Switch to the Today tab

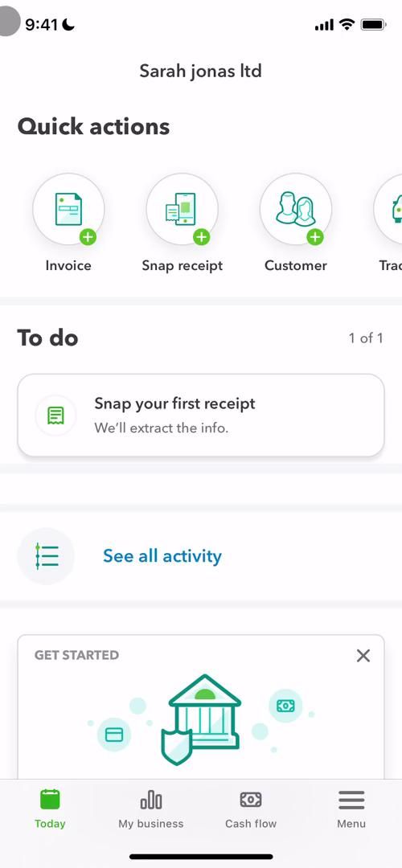(50, 809)
